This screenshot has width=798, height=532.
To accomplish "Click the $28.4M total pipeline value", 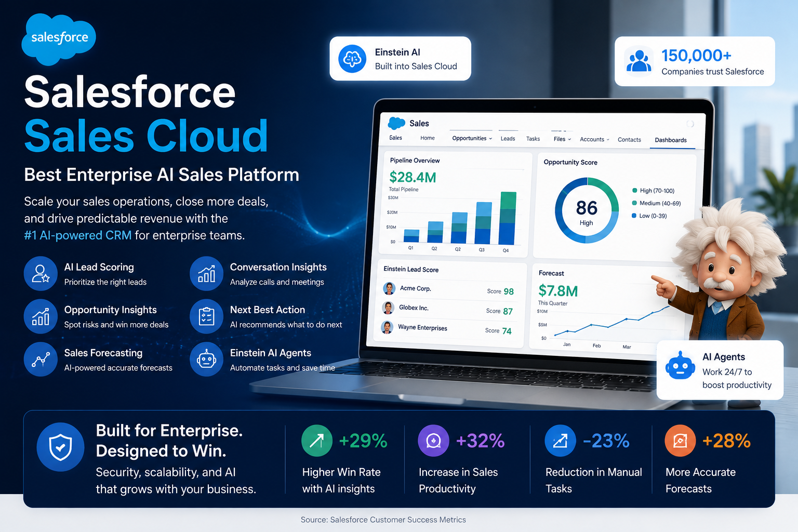I will (413, 177).
